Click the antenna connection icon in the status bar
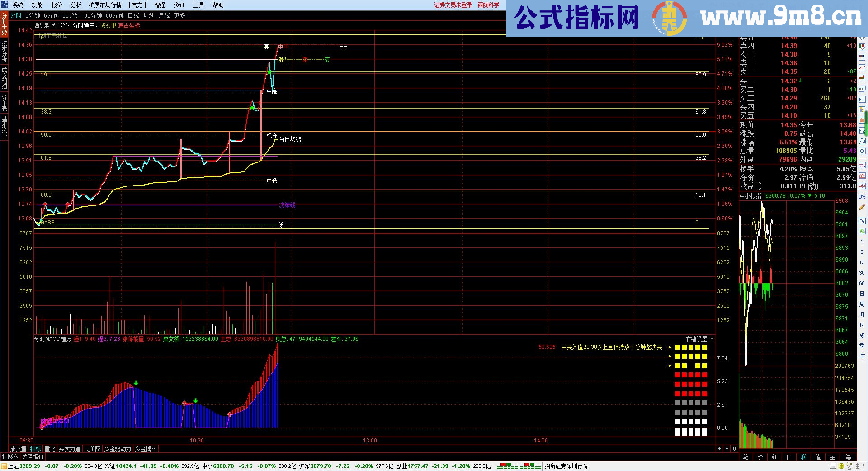The image size is (868, 471). coord(849,466)
